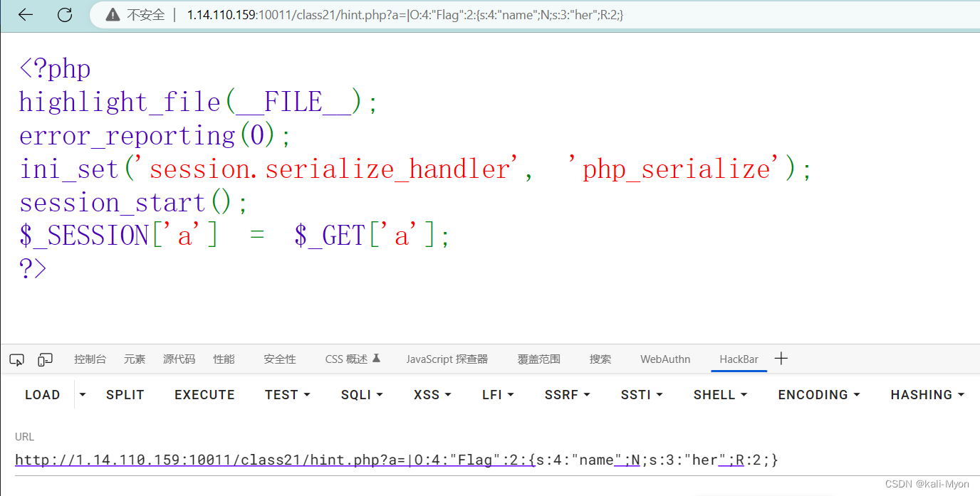Toggle the device emulation toolbar
980x496 pixels.
click(x=45, y=359)
